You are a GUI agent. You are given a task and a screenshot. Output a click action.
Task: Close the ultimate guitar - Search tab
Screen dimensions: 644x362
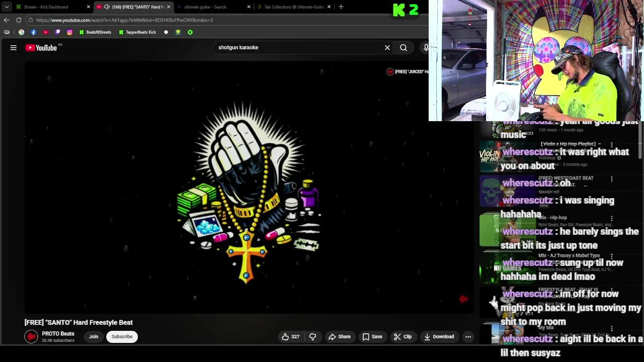click(x=249, y=7)
